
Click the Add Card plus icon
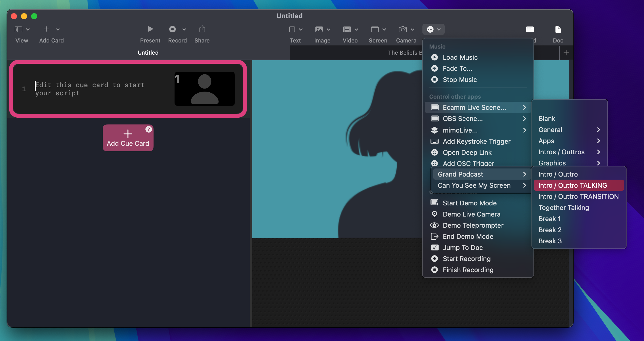(47, 29)
